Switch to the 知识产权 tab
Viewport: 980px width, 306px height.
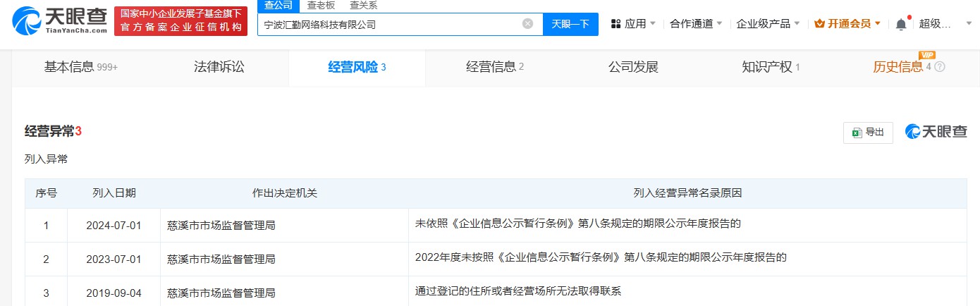[x=771, y=67]
